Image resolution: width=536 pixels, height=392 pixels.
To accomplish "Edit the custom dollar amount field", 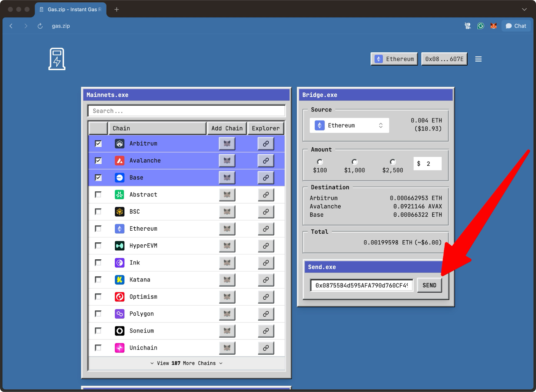I will pos(428,164).
